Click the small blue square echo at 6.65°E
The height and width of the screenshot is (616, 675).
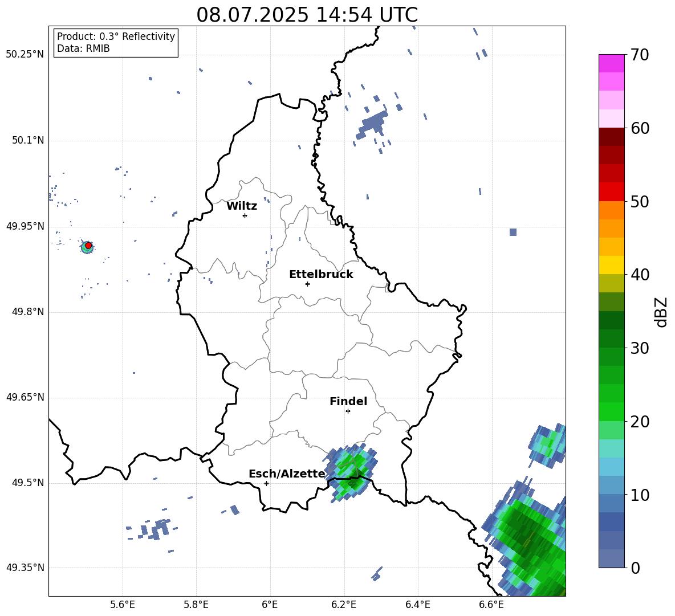pyautogui.click(x=513, y=232)
